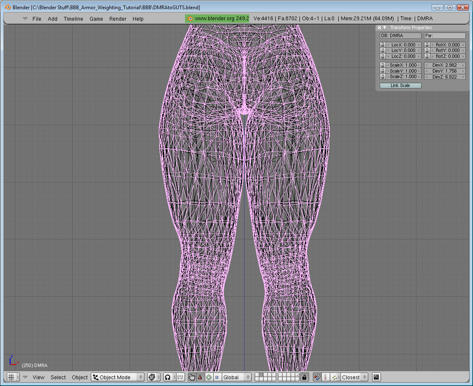This screenshot has width=473, height=386.
Task: Enable the rotate manipulator circle icon
Action: [209, 377]
